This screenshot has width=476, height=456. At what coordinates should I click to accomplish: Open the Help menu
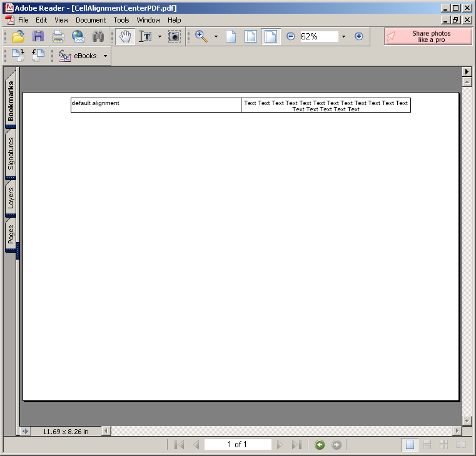(x=175, y=20)
